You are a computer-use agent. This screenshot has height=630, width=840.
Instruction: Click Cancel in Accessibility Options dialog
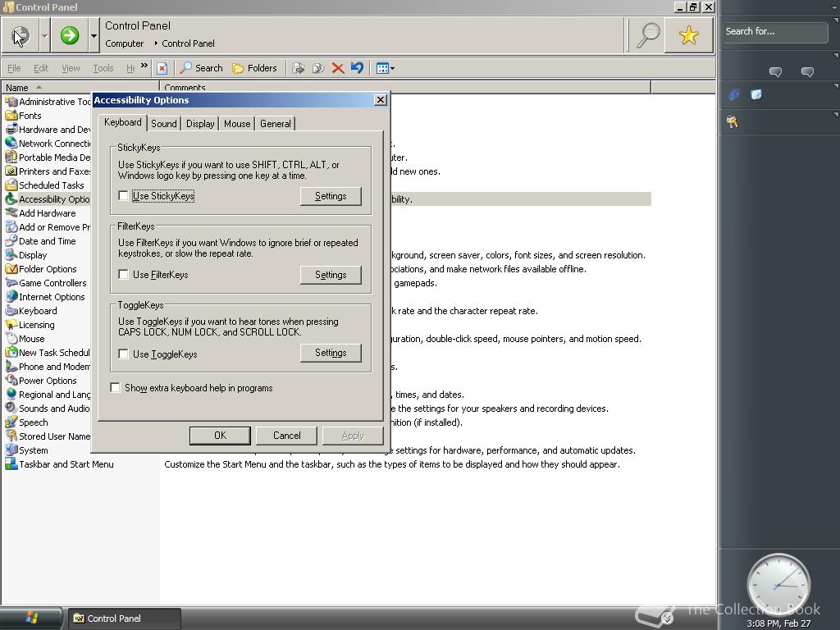(286, 436)
